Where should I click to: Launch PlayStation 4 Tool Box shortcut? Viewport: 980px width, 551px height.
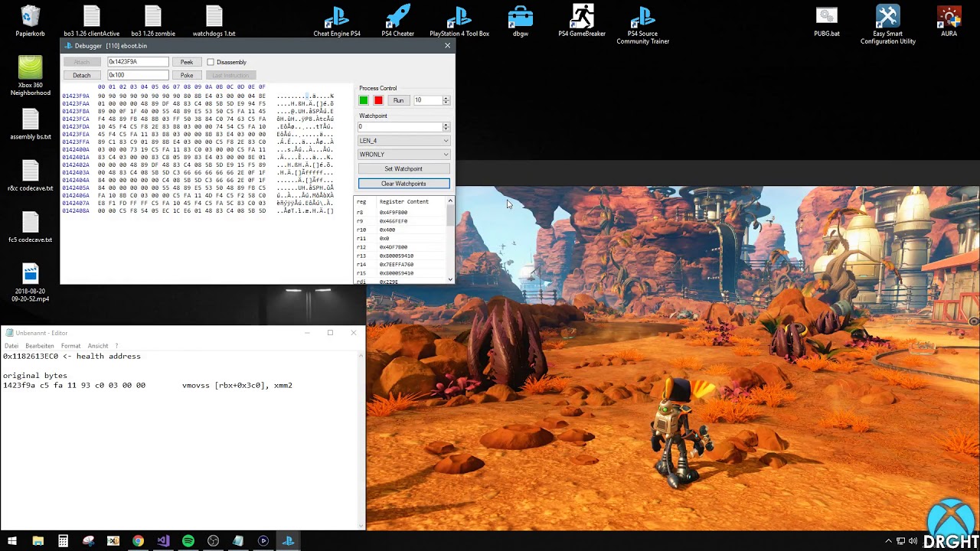[x=459, y=21]
